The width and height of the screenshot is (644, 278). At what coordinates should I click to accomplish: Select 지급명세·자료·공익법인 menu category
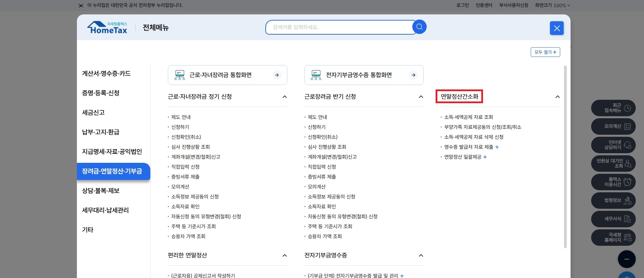(x=112, y=152)
